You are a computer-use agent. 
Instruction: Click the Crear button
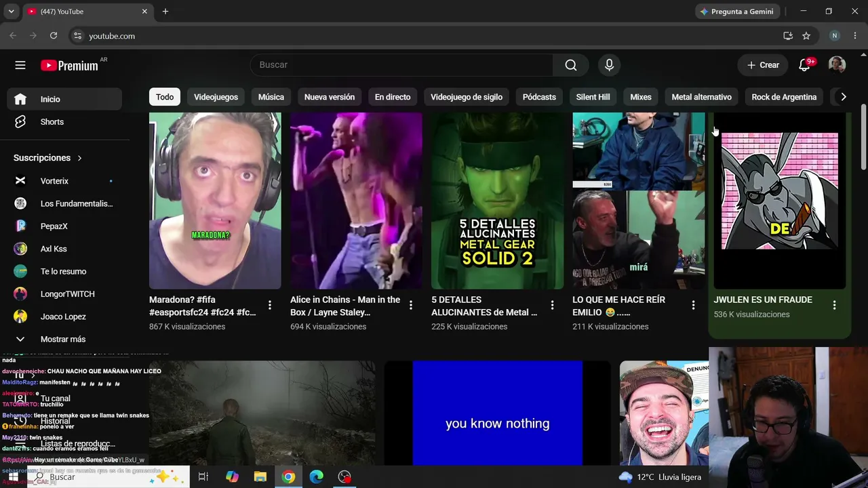764,65
